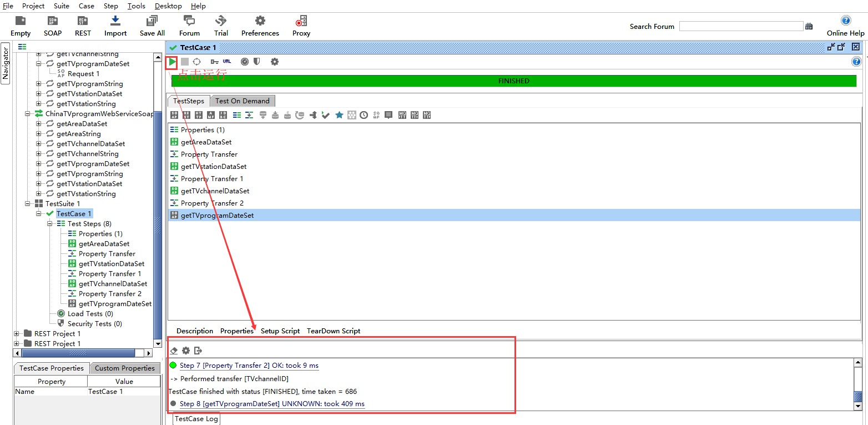The width and height of the screenshot is (868, 425).
Task: Click the Import icon in main toolbar
Action: tap(115, 26)
